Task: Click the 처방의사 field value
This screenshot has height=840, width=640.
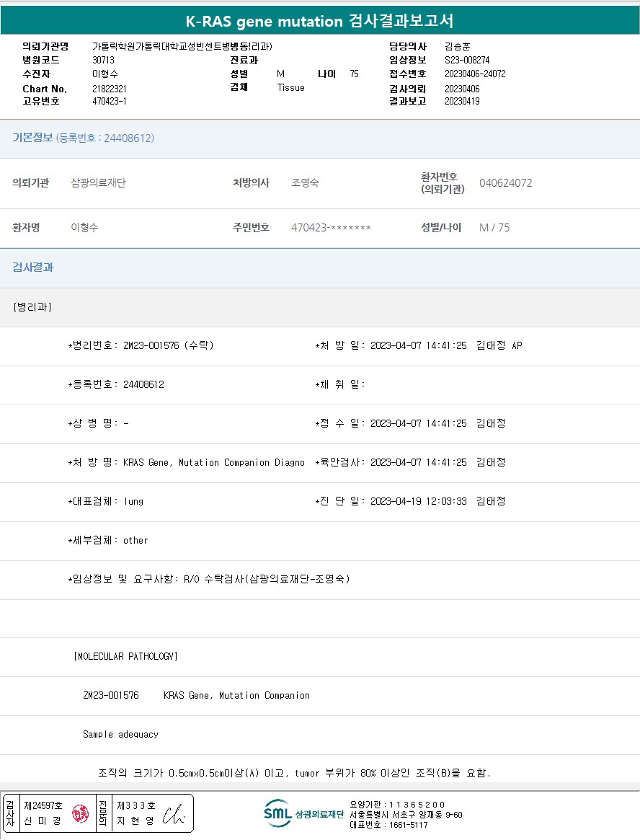Action: click(305, 183)
